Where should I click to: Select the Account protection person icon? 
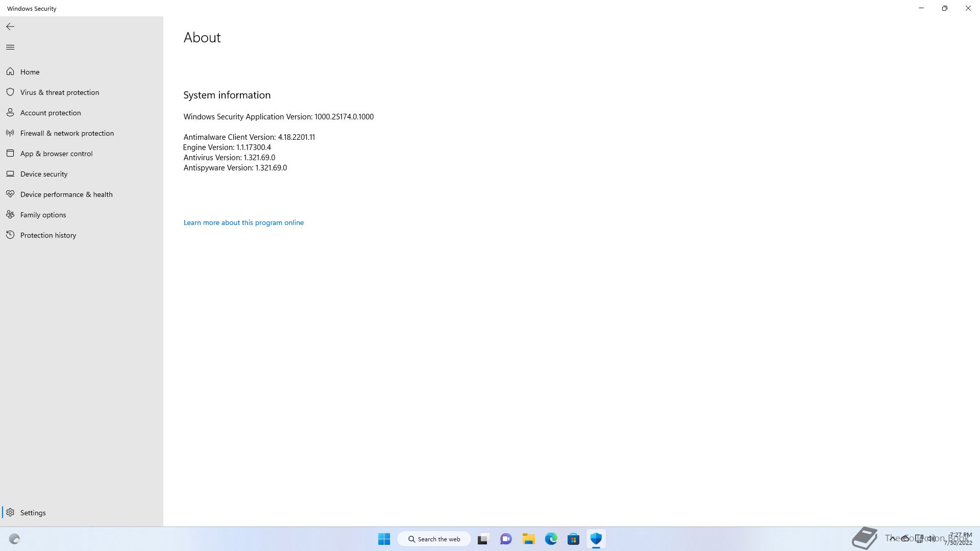coord(10,112)
